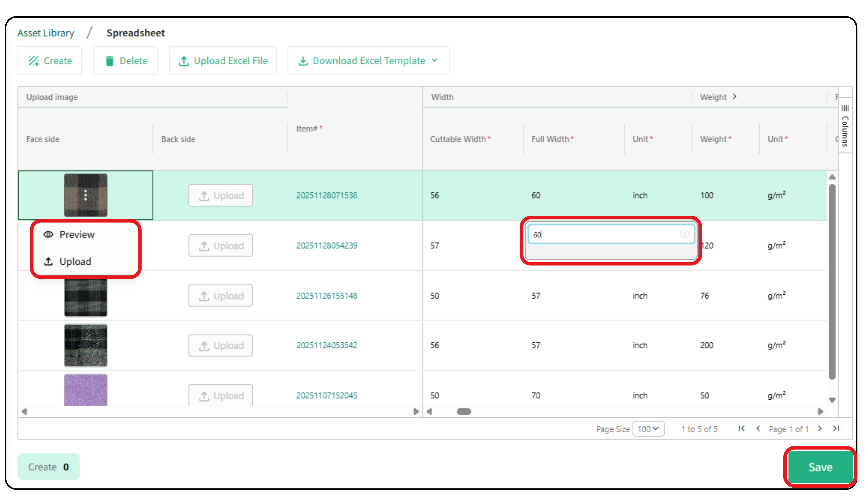The width and height of the screenshot is (868, 499).
Task: Click the purple fabric thumbnail
Action: pyautogui.click(x=85, y=390)
